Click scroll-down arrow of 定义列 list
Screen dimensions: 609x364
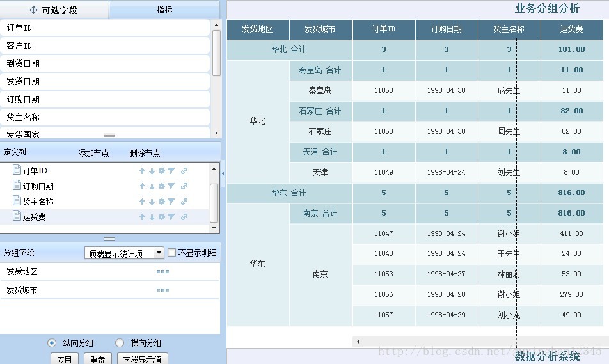pyautogui.click(x=214, y=228)
